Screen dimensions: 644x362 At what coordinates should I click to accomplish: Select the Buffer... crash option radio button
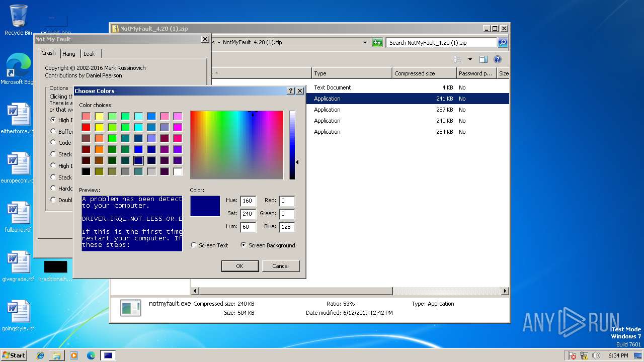53,131
